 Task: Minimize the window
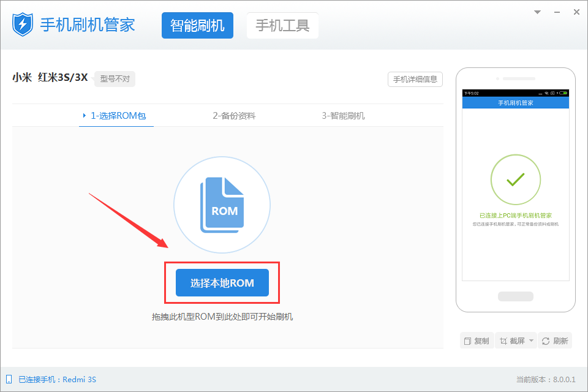point(557,12)
